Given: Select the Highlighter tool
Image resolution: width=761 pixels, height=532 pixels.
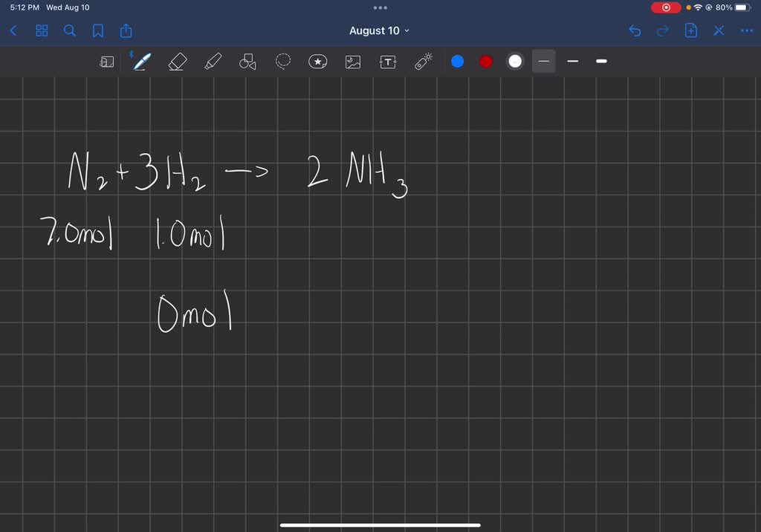Looking at the screenshot, I should pyautogui.click(x=213, y=62).
